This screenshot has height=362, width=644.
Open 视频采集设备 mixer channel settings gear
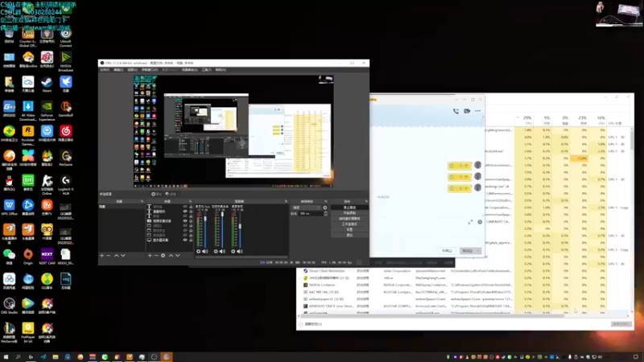[216, 251]
